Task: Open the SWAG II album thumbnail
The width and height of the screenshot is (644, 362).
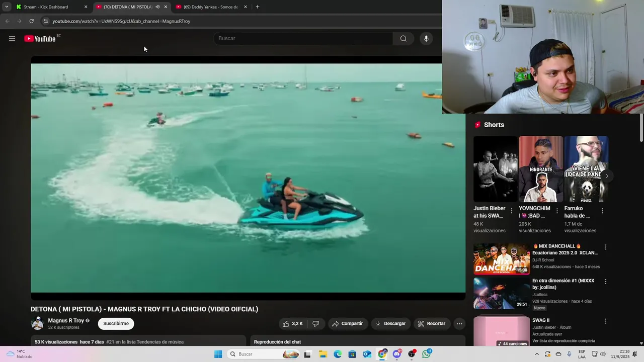Action: coord(502,332)
